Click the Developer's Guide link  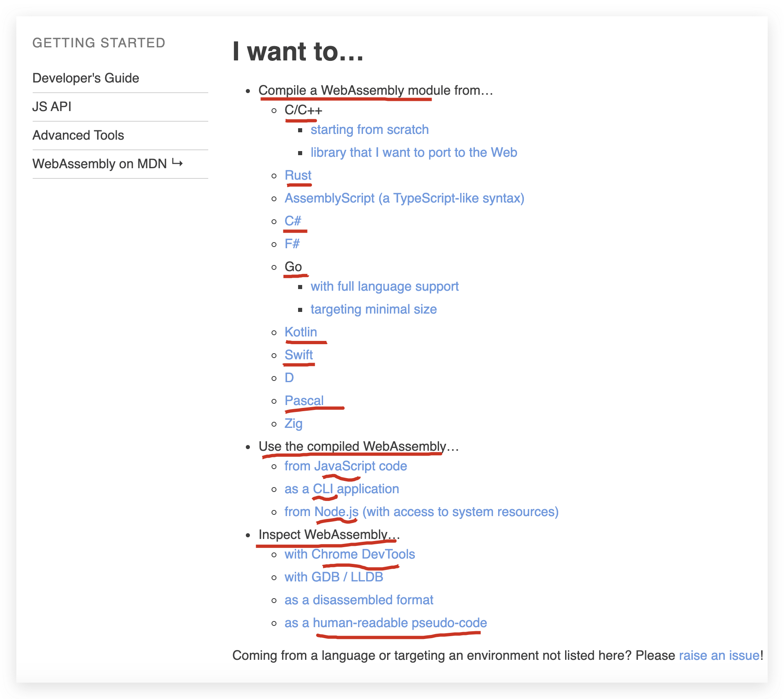pyautogui.click(x=86, y=78)
